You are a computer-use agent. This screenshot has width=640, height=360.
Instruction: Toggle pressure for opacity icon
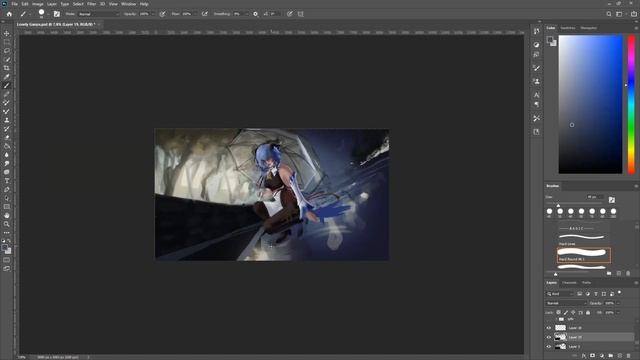click(162, 14)
